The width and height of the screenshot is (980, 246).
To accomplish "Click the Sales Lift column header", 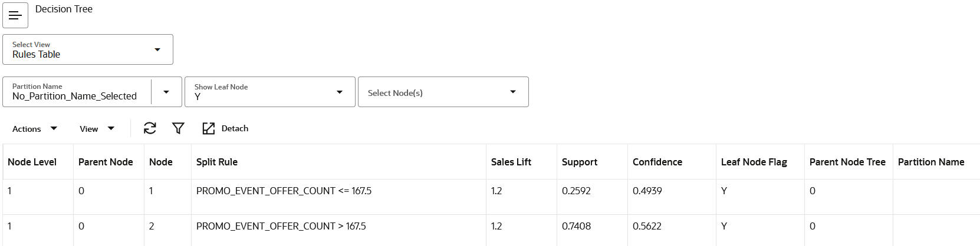I will pyautogui.click(x=511, y=162).
